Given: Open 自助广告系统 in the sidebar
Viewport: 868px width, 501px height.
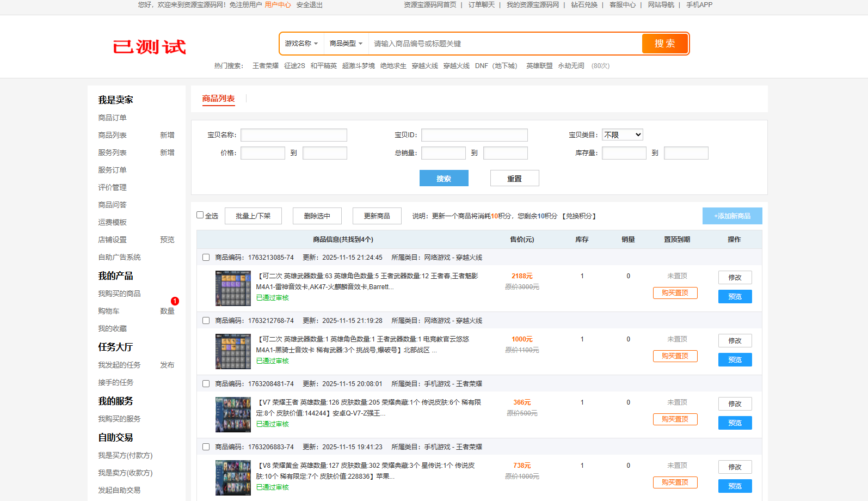Looking at the screenshot, I should point(119,257).
